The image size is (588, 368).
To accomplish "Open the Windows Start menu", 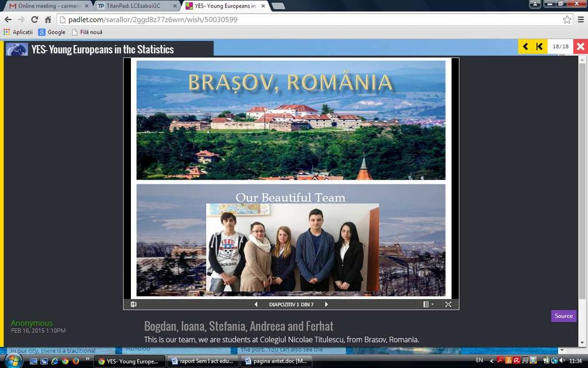I will tap(13, 361).
